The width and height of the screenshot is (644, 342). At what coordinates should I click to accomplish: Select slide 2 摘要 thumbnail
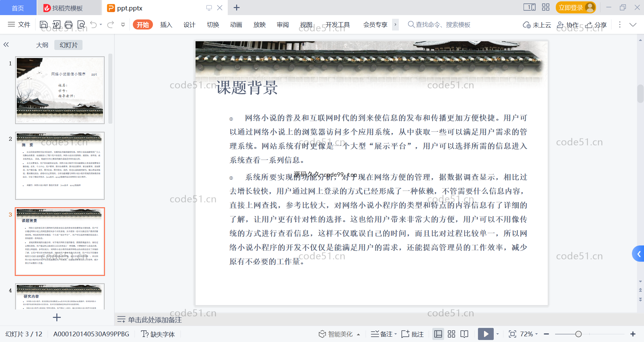(x=60, y=166)
